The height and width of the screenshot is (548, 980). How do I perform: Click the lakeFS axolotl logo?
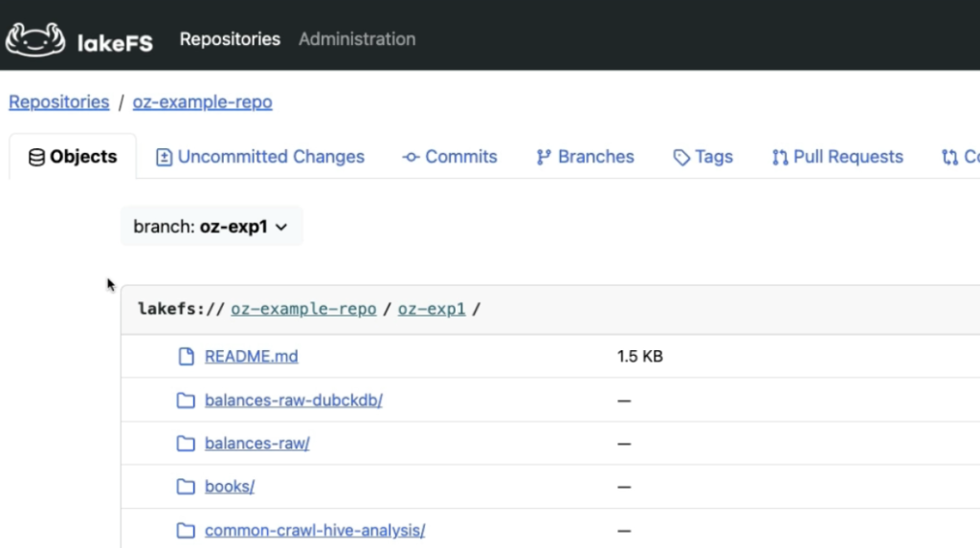pos(35,39)
